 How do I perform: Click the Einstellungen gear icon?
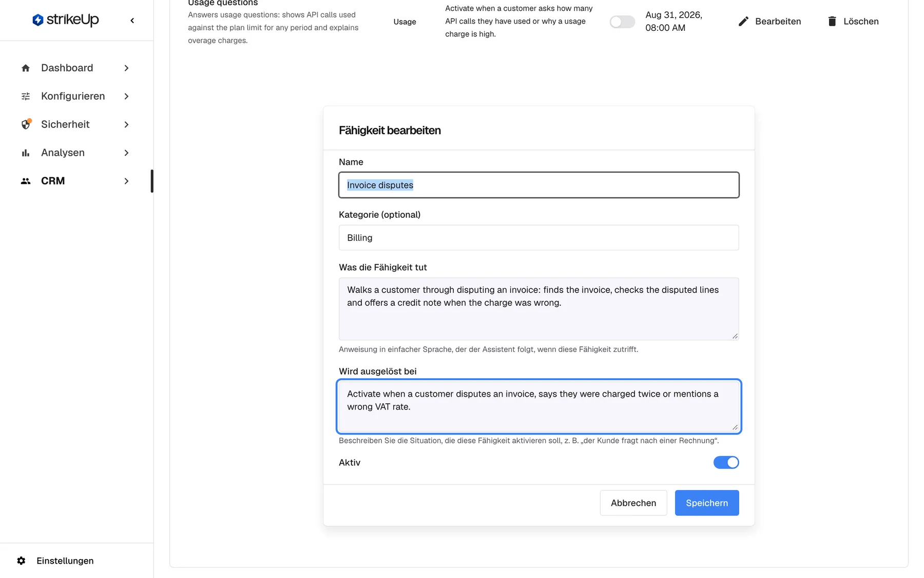click(21, 561)
